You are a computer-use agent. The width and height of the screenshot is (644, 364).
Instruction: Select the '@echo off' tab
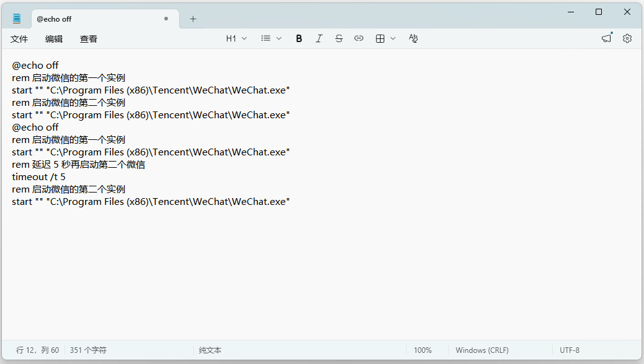click(x=105, y=19)
